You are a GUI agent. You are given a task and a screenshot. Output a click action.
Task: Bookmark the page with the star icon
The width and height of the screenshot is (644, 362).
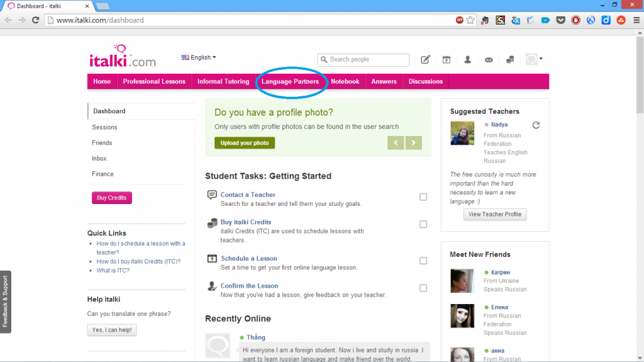point(470,20)
